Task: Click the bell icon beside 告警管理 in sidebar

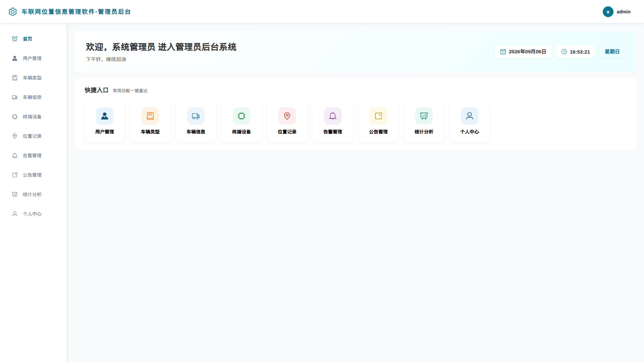Action: click(x=15, y=156)
